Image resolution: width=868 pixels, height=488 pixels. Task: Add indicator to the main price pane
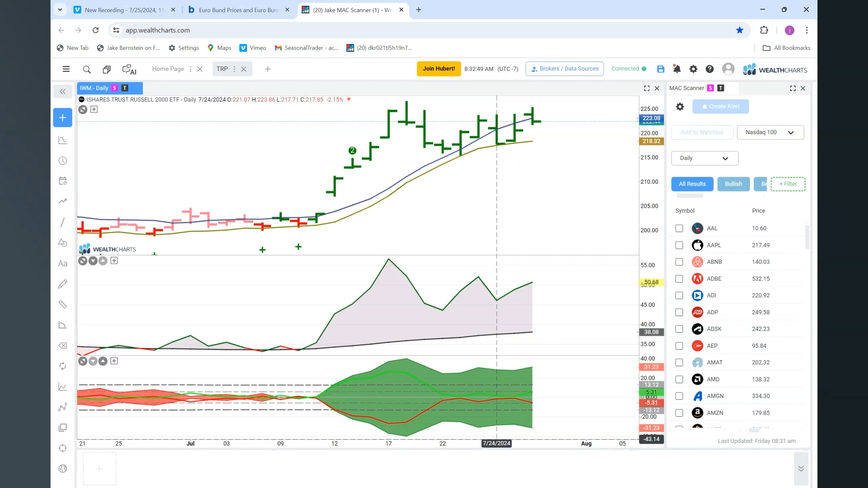tap(94, 109)
